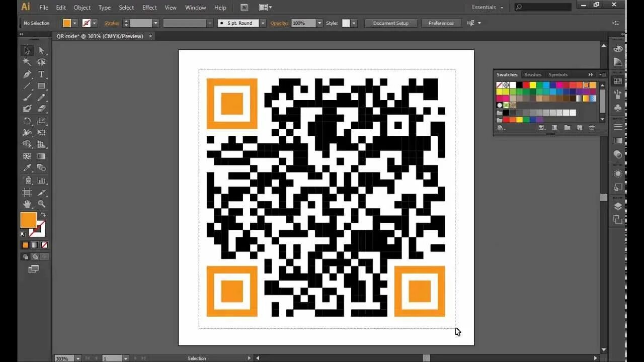Viewport: 644px width, 362px height.
Task: Select the Eyedropper tool
Action: click(27, 168)
